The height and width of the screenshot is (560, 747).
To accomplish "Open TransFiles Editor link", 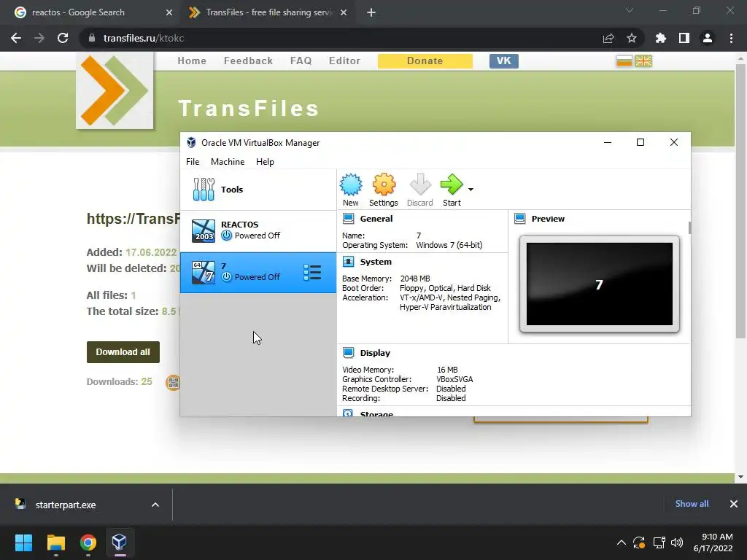I will point(344,61).
